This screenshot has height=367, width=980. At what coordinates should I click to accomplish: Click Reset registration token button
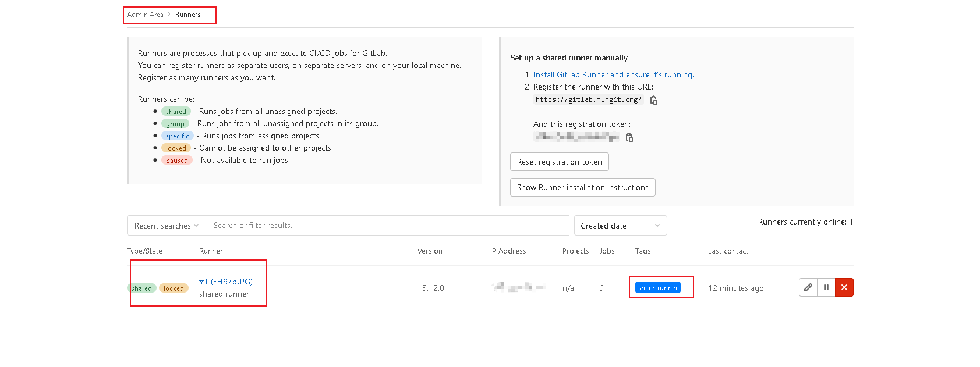tap(559, 162)
